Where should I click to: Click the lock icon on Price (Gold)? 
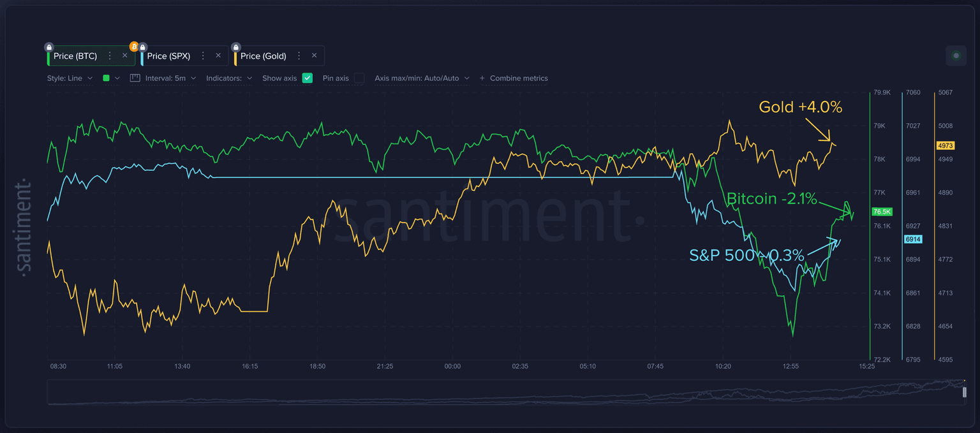[x=236, y=47]
